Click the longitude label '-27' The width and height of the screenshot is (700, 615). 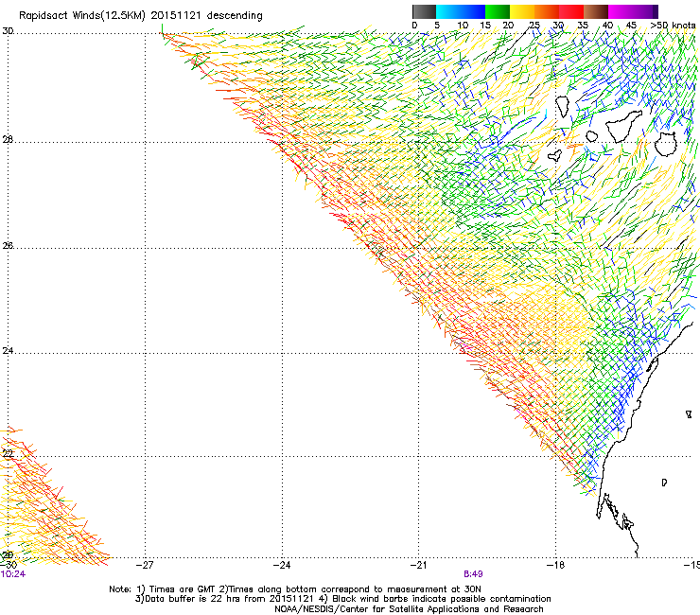tap(145, 565)
